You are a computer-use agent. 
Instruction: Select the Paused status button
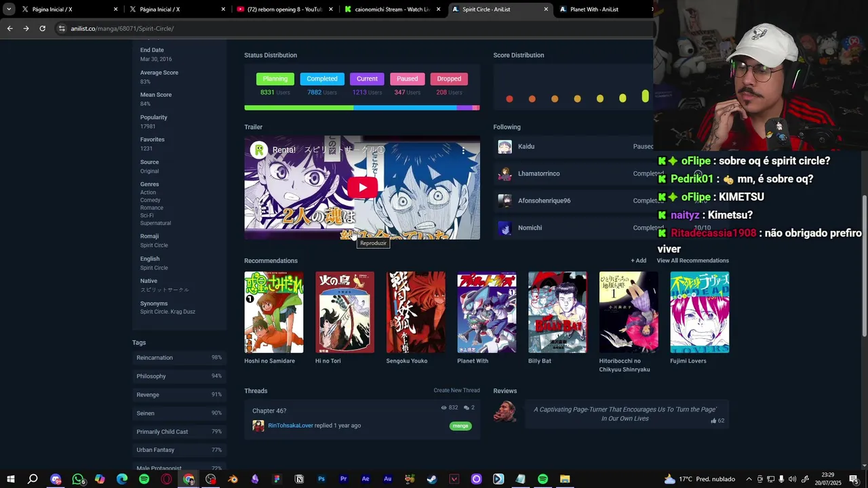click(x=407, y=79)
